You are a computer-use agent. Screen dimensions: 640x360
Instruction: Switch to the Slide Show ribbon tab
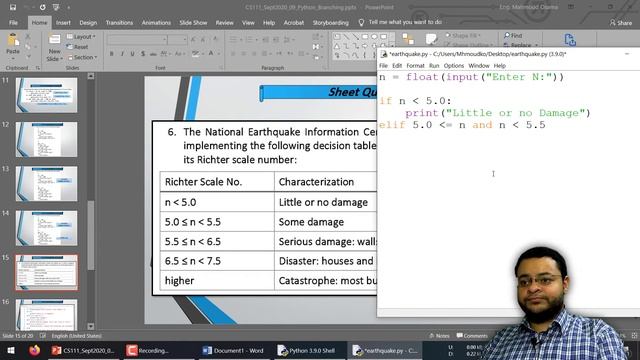(193, 23)
